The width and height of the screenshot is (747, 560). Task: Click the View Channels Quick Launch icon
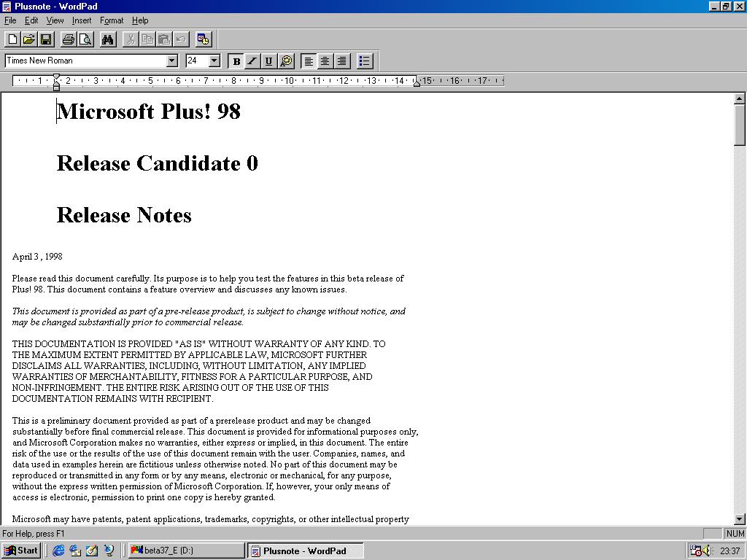pyautogui.click(x=109, y=551)
